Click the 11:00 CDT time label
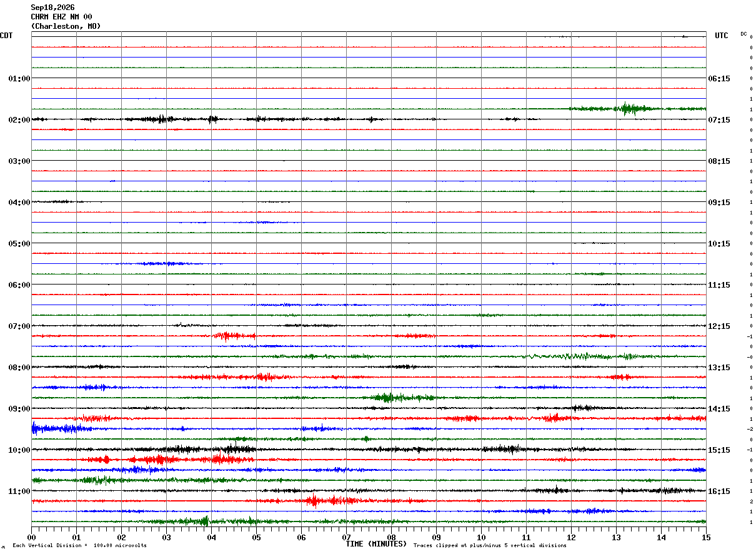 [19, 491]
